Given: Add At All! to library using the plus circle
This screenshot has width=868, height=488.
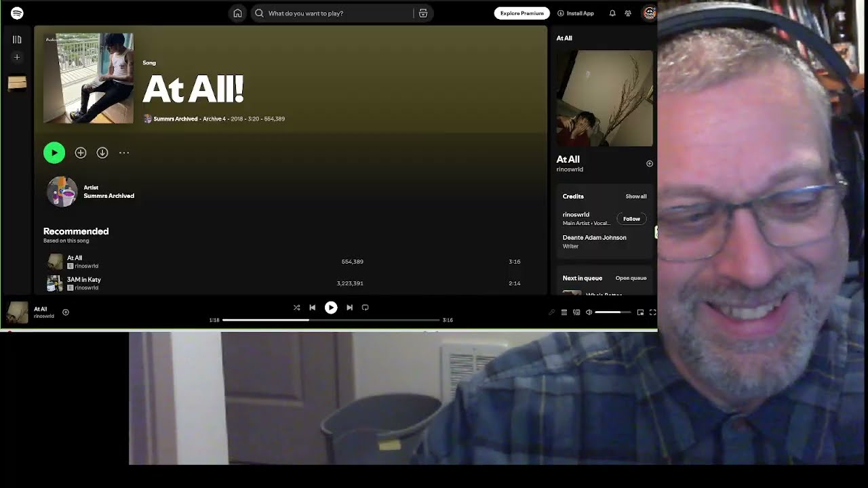Looking at the screenshot, I should [81, 152].
